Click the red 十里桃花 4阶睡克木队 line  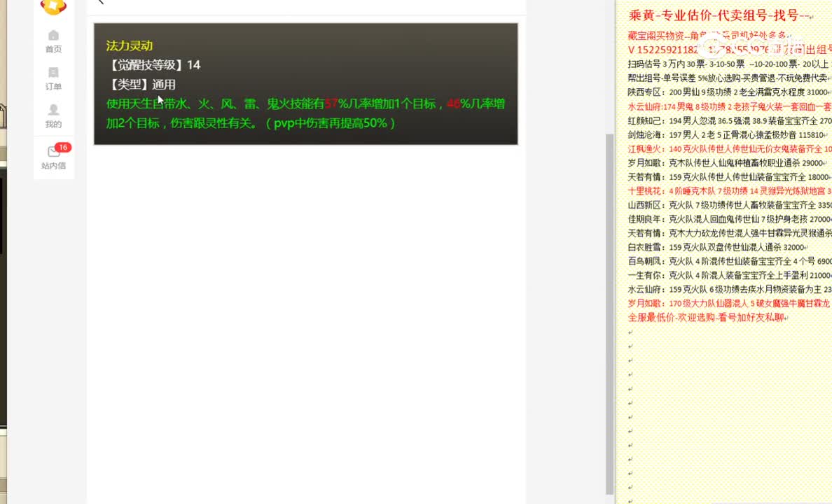coord(730,191)
